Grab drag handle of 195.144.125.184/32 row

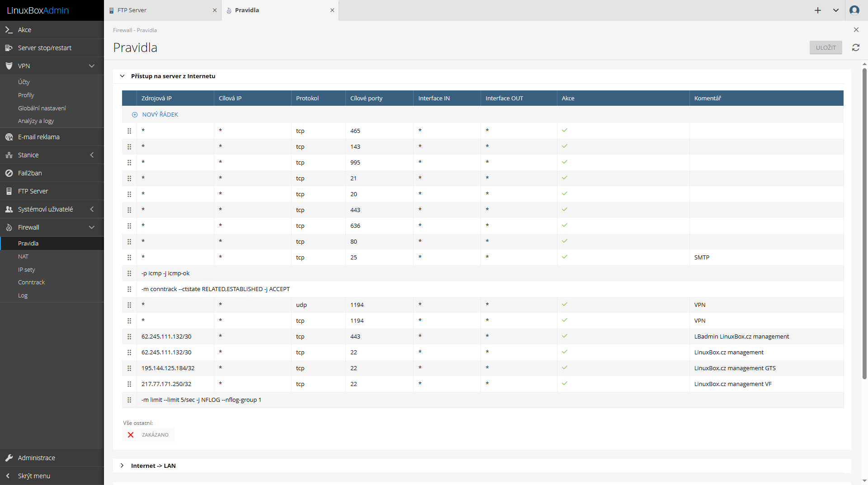129,368
